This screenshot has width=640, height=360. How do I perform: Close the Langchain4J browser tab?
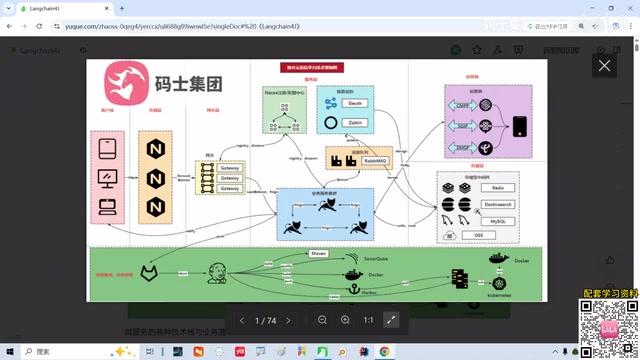tap(107, 8)
